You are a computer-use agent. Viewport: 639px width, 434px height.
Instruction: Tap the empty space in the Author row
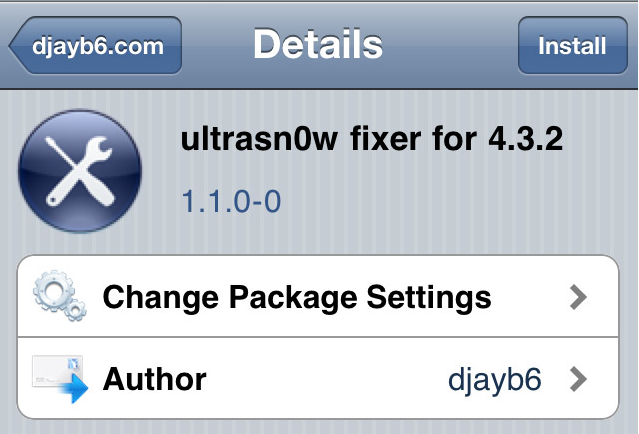coord(326,379)
